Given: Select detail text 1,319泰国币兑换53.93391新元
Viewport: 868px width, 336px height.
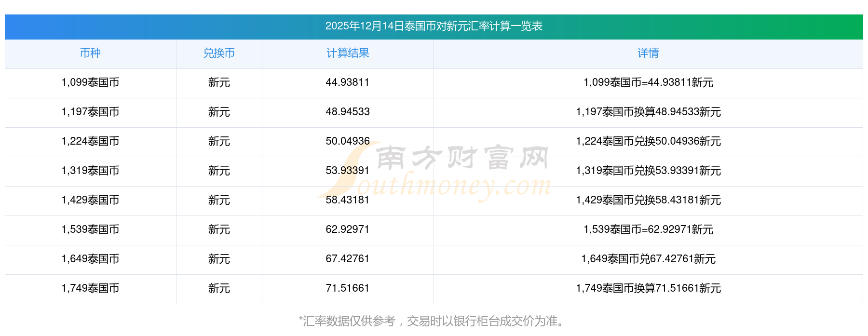Looking at the screenshot, I should 648,171.
